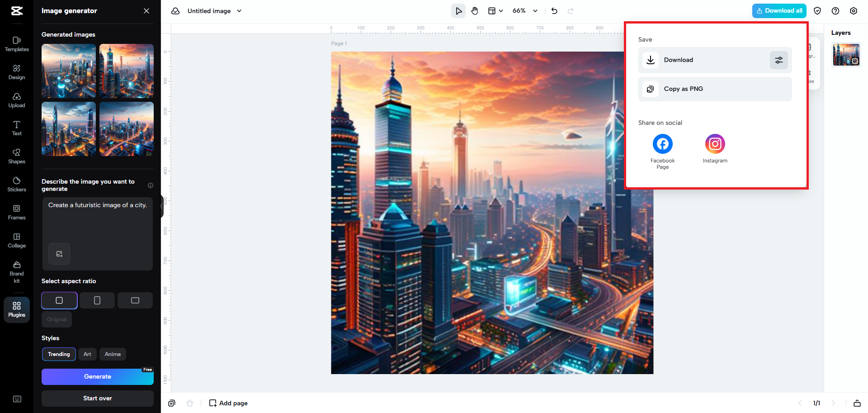
Task: Select the square aspect ratio
Action: [59, 300]
